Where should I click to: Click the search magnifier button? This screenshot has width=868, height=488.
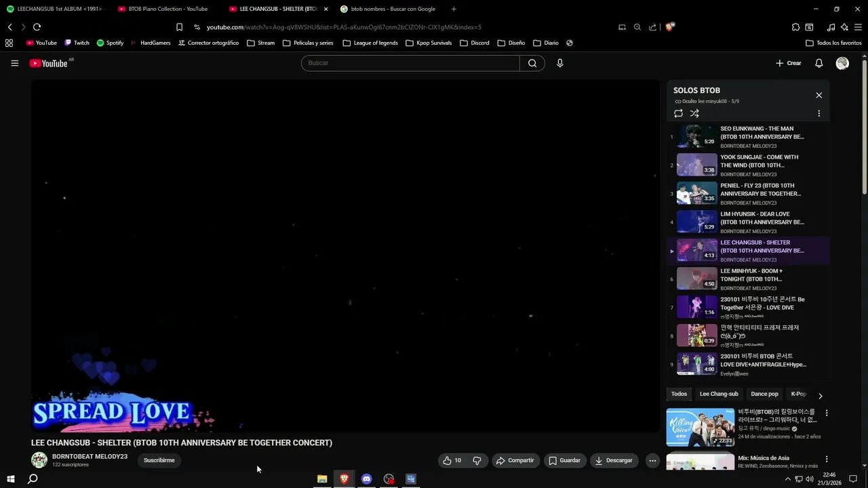tap(532, 63)
